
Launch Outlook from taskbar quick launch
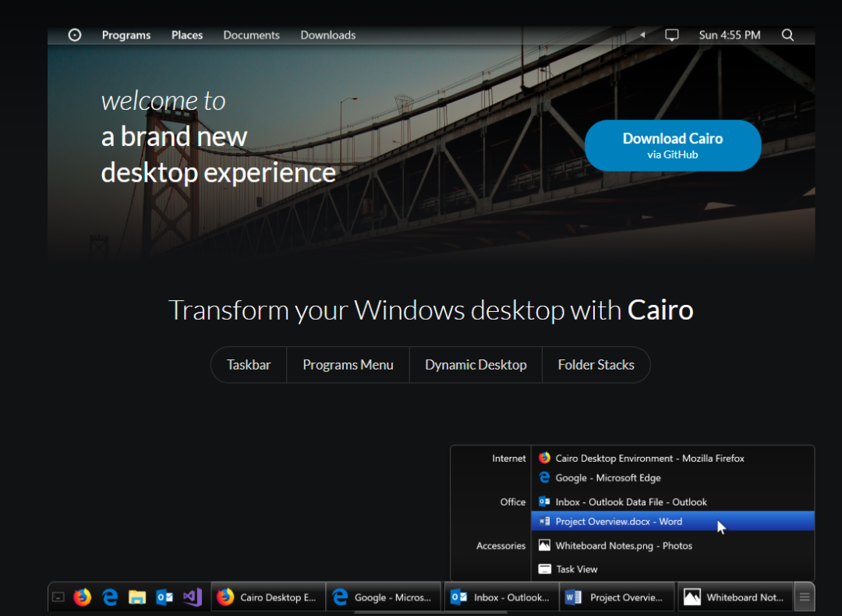(x=165, y=597)
